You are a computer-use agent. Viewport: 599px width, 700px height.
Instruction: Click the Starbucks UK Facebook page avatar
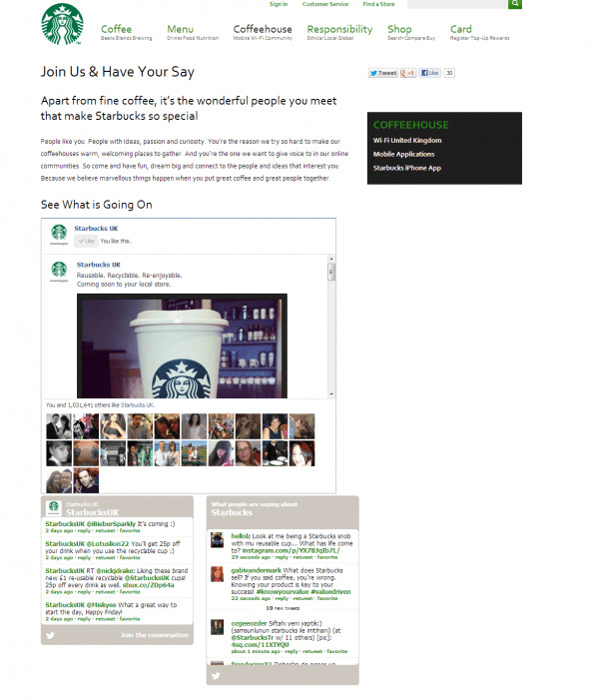coord(59,234)
